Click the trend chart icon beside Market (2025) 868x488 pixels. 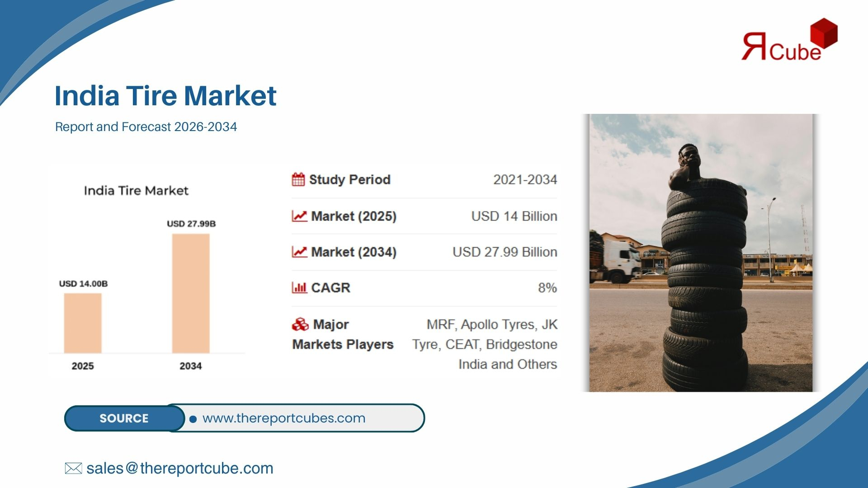tap(299, 216)
